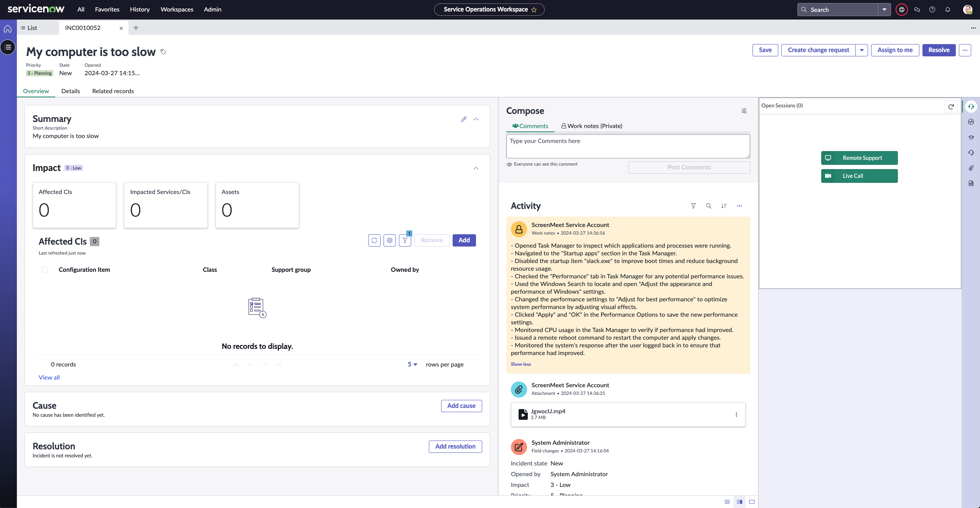The image size is (980, 508).
Task: Click the refresh icon in Affected CIs toolbar
Action: (x=374, y=240)
